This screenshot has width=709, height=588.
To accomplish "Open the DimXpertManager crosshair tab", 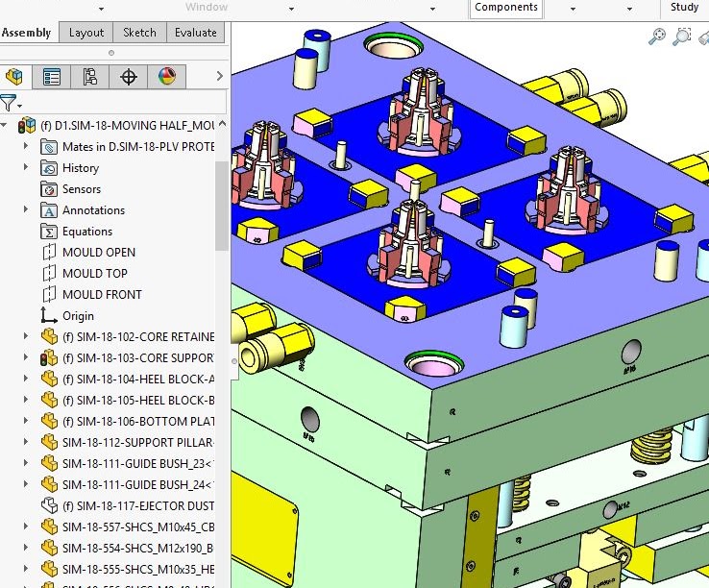I will pyautogui.click(x=129, y=77).
